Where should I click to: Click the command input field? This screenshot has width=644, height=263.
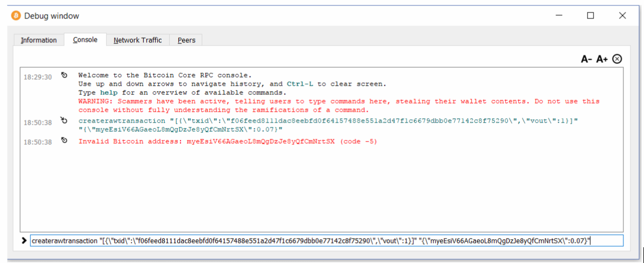click(x=326, y=240)
